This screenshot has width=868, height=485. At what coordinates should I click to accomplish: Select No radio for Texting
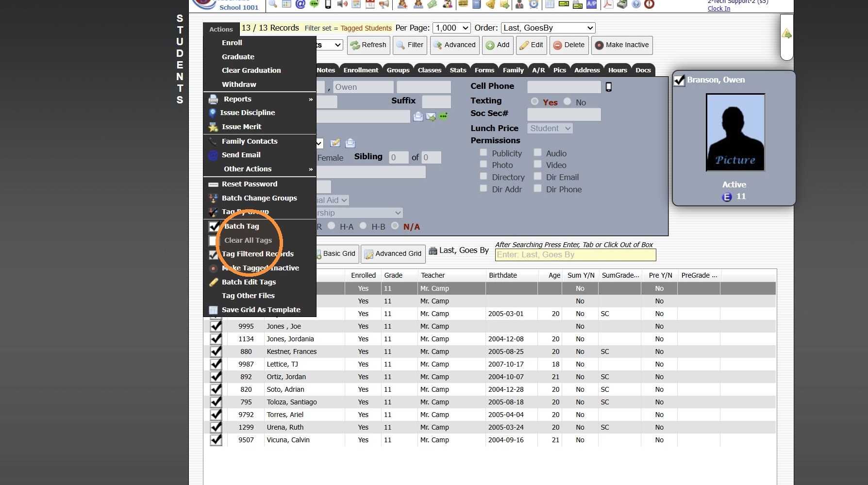click(x=568, y=101)
